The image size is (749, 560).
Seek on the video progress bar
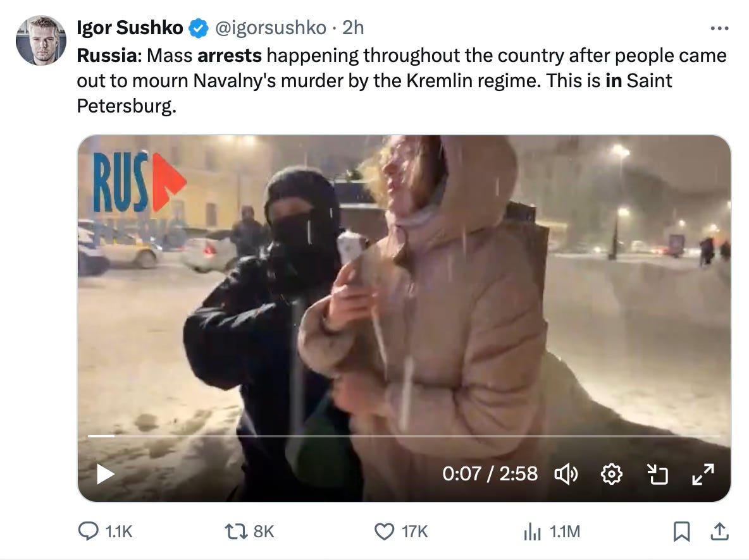(x=404, y=436)
